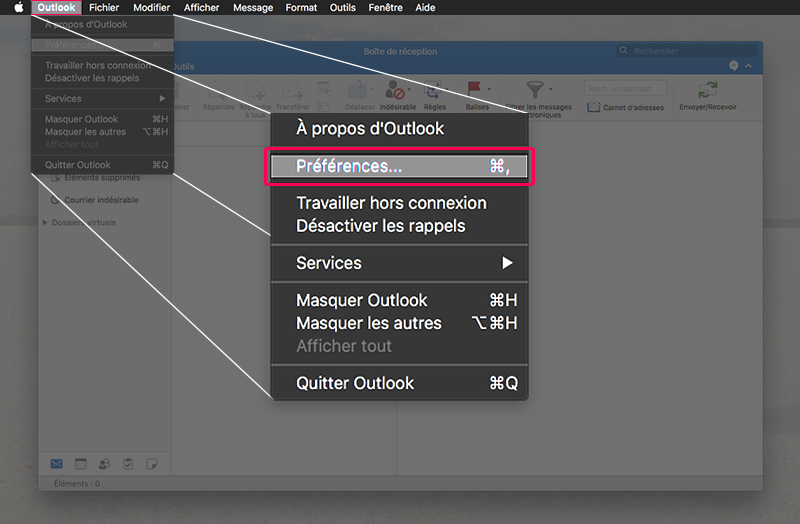Image resolution: width=800 pixels, height=524 pixels.
Task: Expand the Dossiers virtuels group
Action: (x=45, y=222)
